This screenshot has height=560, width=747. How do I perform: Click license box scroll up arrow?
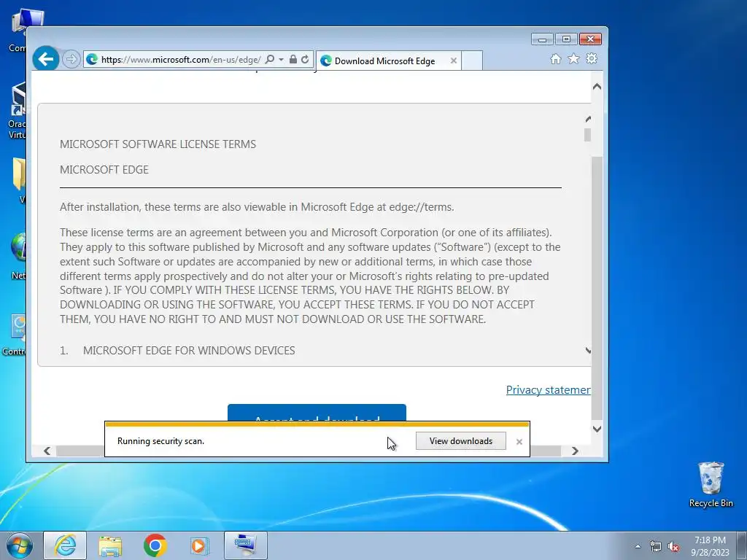[x=588, y=119]
